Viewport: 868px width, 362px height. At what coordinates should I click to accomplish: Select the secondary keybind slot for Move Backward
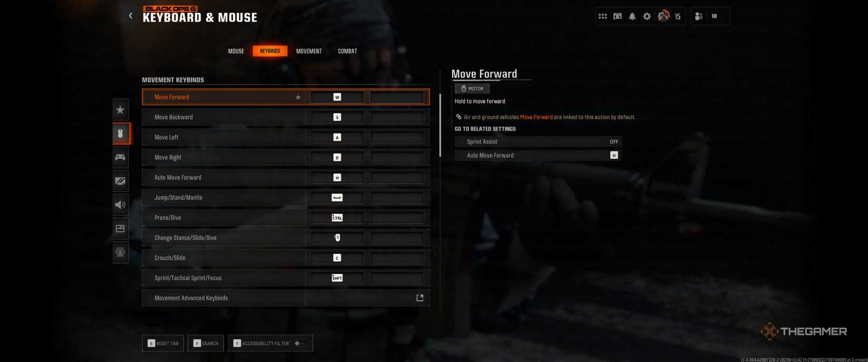coord(397,117)
